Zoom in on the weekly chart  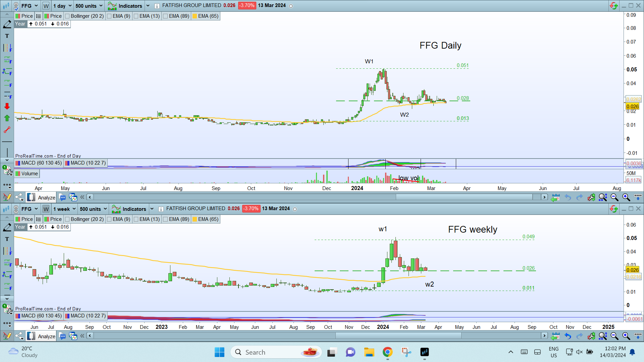click(x=626, y=336)
